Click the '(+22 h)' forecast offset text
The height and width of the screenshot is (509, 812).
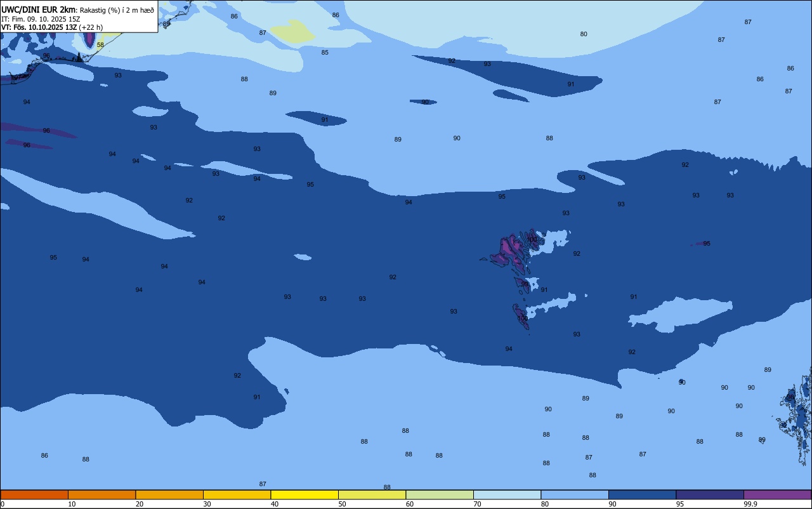91,27
